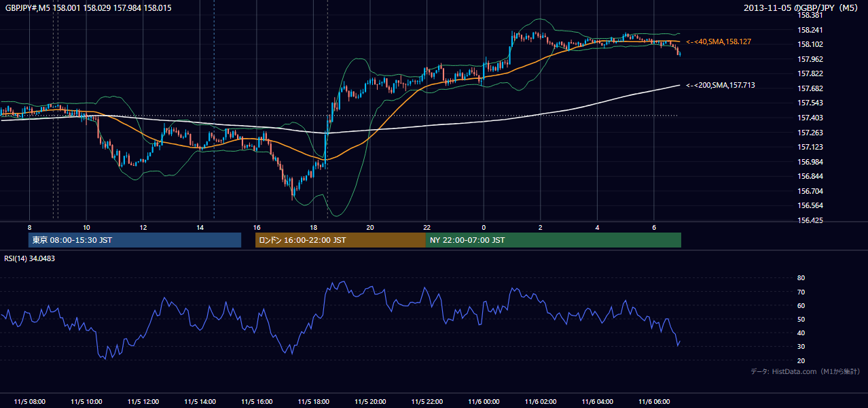Click price axis value 156.425
The image size is (868, 408).
[x=810, y=220]
